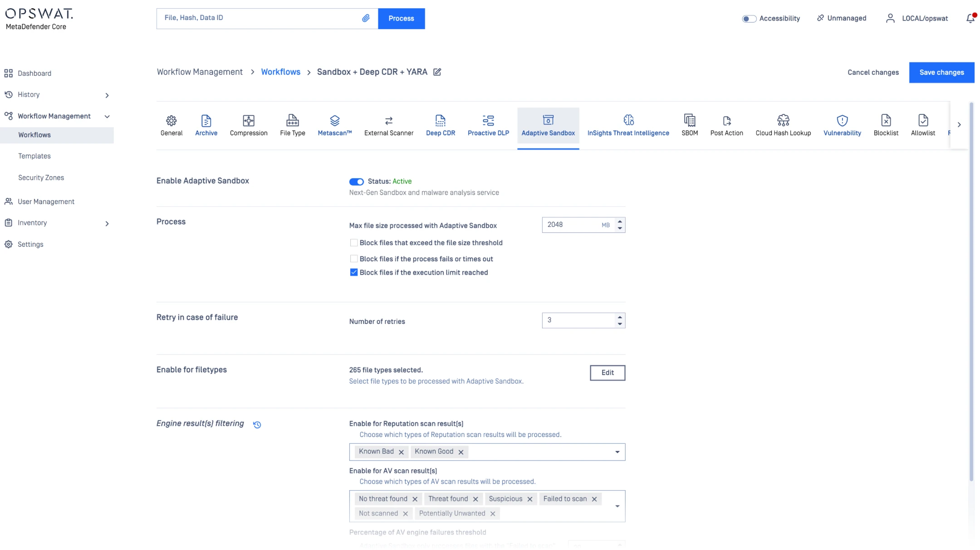
Task: Check Block files that exceed size threshold
Action: 354,243
